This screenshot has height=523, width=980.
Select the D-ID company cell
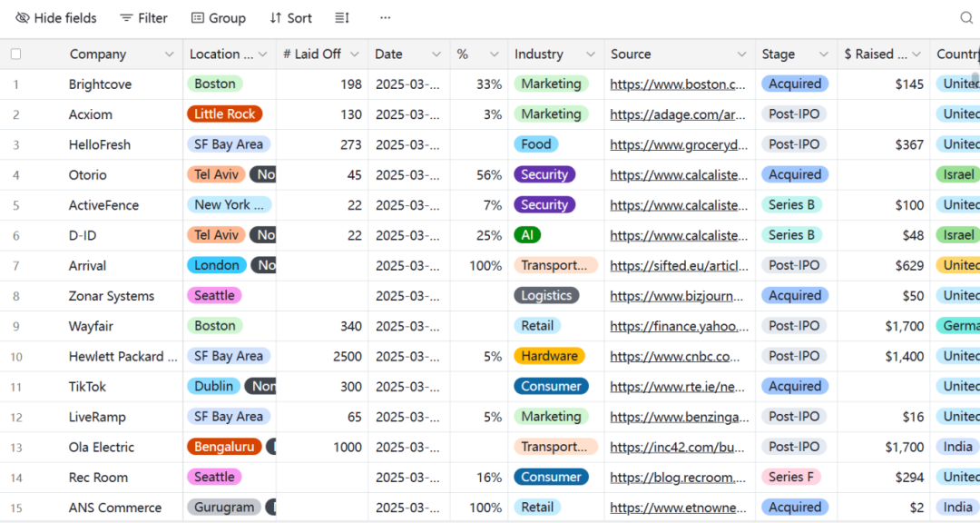(83, 236)
